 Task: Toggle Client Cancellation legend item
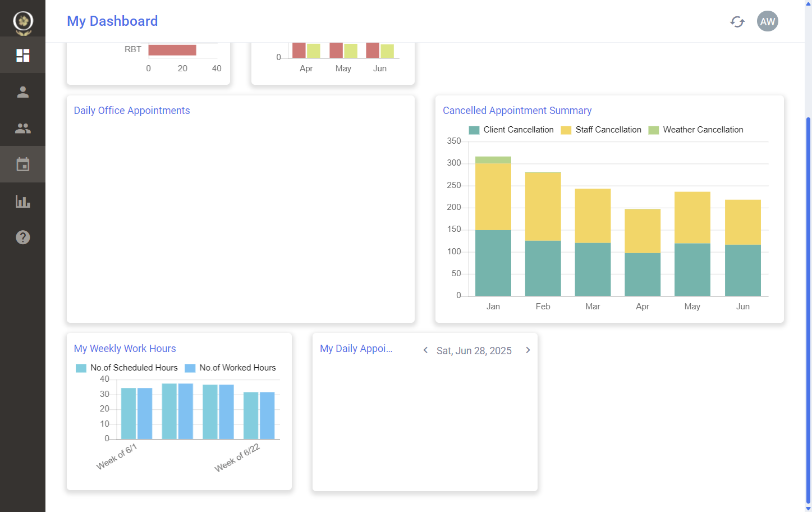click(511, 130)
